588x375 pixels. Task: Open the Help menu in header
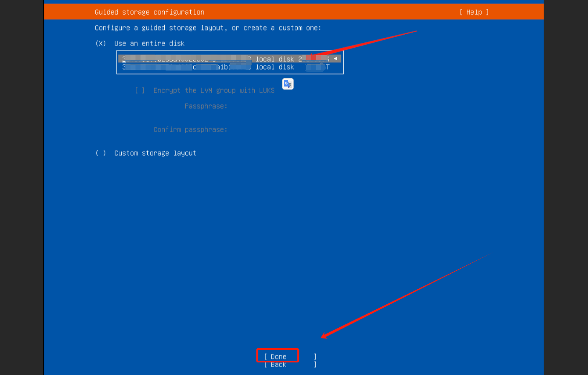[x=474, y=12]
